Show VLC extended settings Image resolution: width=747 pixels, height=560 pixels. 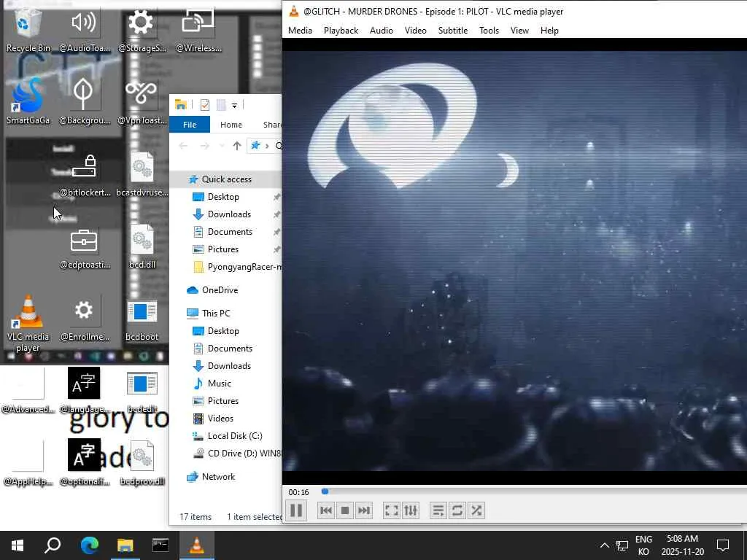pos(410,510)
